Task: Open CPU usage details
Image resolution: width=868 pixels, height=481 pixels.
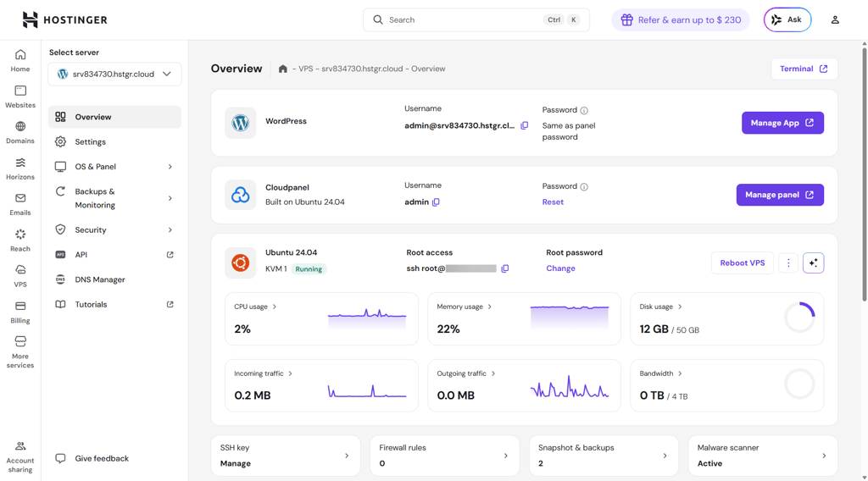Action: click(x=255, y=307)
